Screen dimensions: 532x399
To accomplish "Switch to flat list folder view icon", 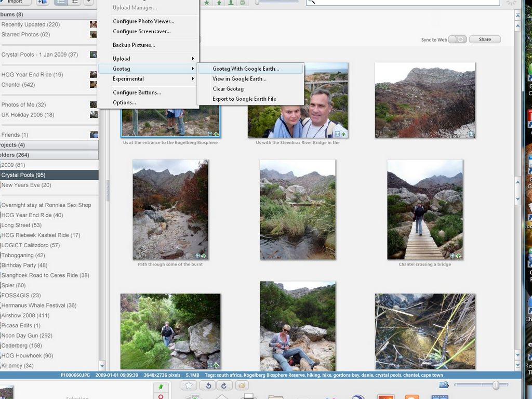I will point(61,2).
